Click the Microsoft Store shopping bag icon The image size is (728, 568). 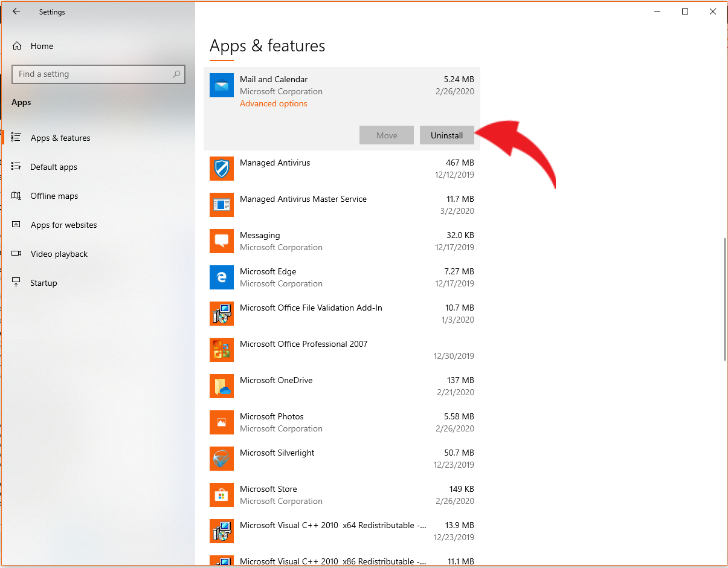tap(221, 495)
